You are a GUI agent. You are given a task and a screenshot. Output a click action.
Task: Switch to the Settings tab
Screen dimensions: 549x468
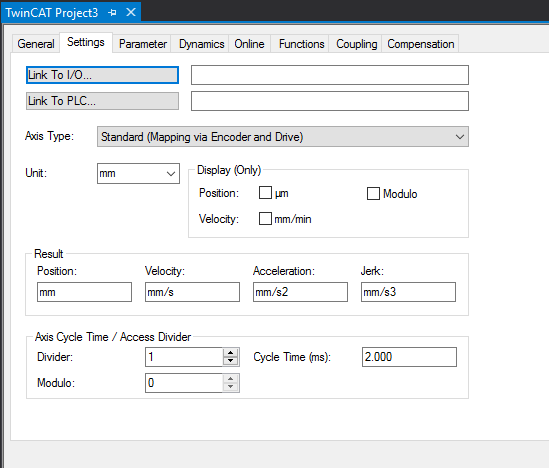pyautogui.click(x=86, y=42)
